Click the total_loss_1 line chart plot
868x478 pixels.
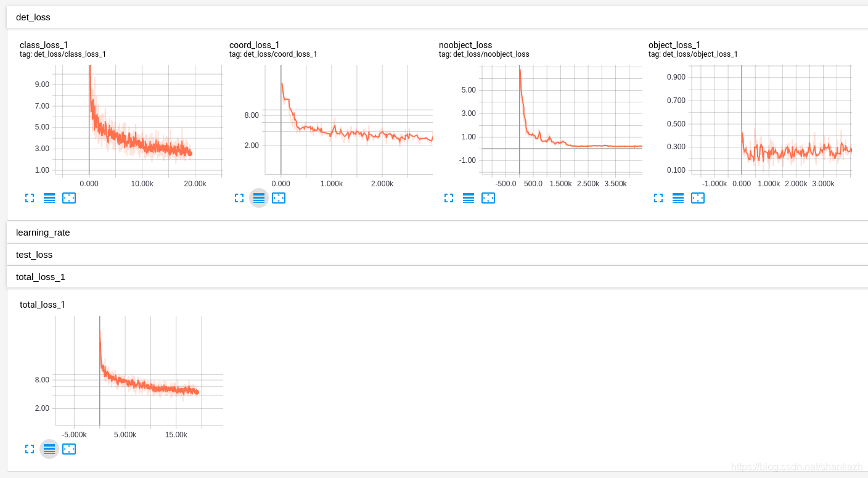pos(139,371)
